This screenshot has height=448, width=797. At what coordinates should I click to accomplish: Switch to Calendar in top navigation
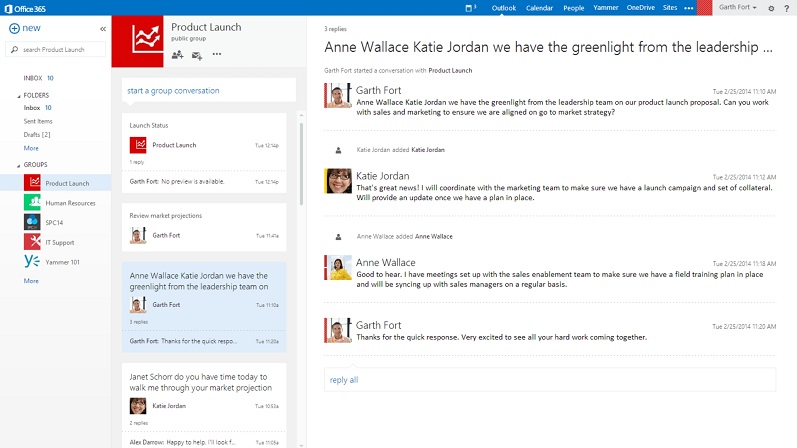point(539,8)
